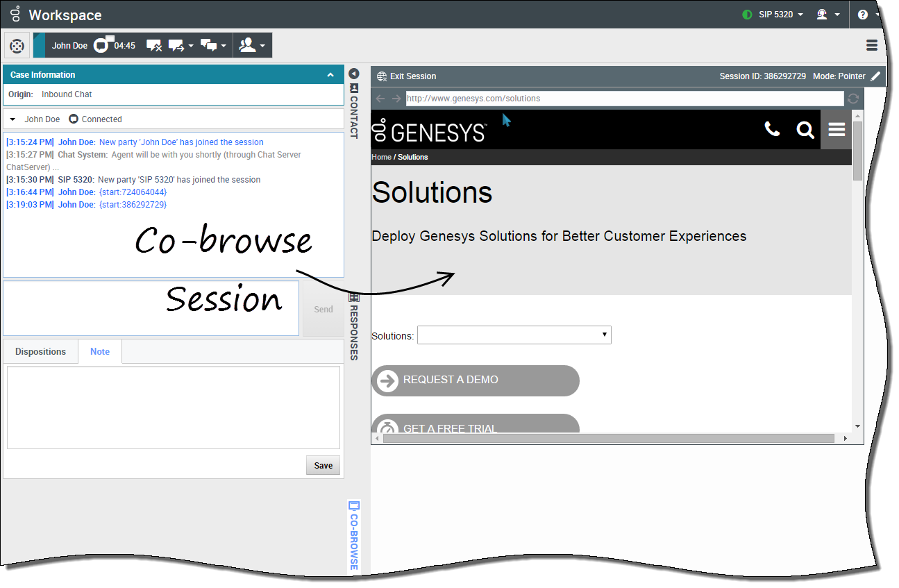The image size is (899, 588).
Task: Click the Save button under the note
Action: click(323, 466)
